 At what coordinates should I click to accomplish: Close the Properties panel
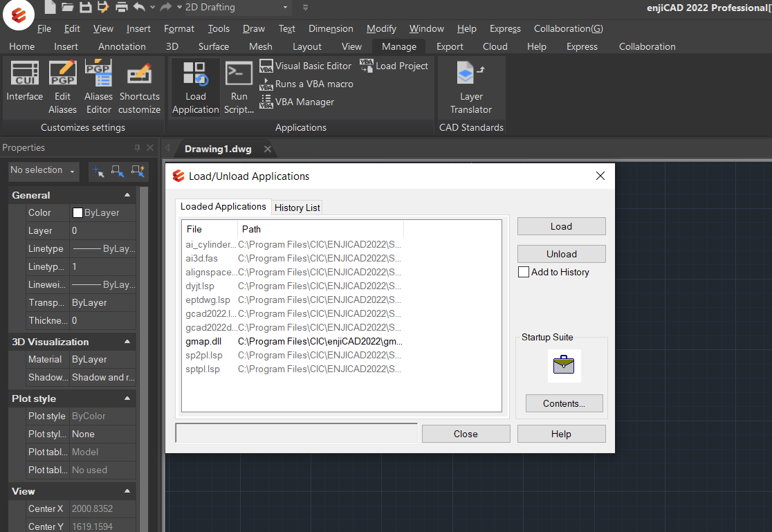point(150,148)
